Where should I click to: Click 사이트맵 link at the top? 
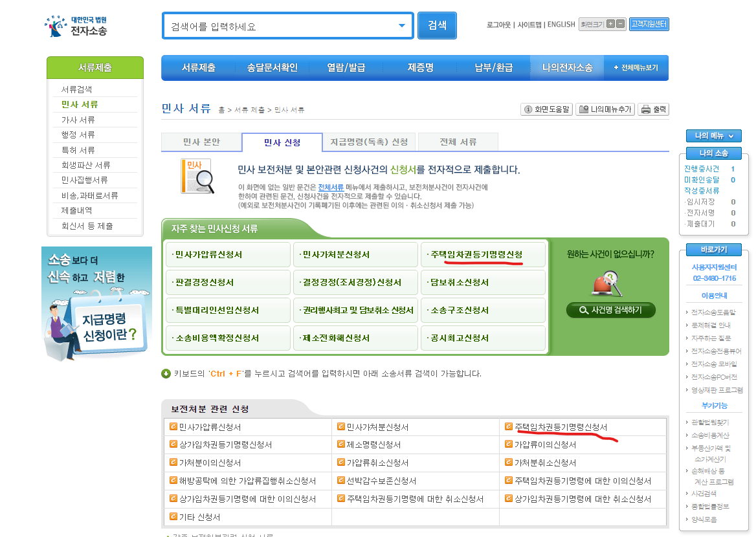(529, 25)
